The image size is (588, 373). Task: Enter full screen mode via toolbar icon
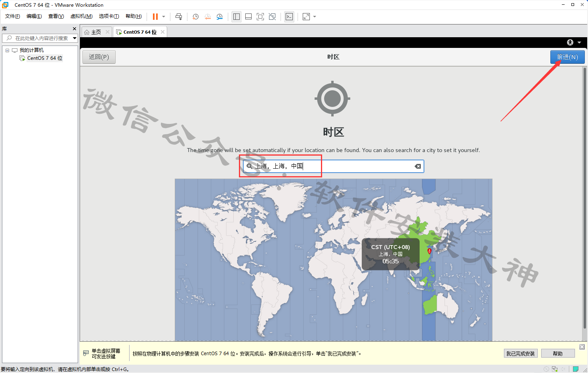[x=260, y=17]
